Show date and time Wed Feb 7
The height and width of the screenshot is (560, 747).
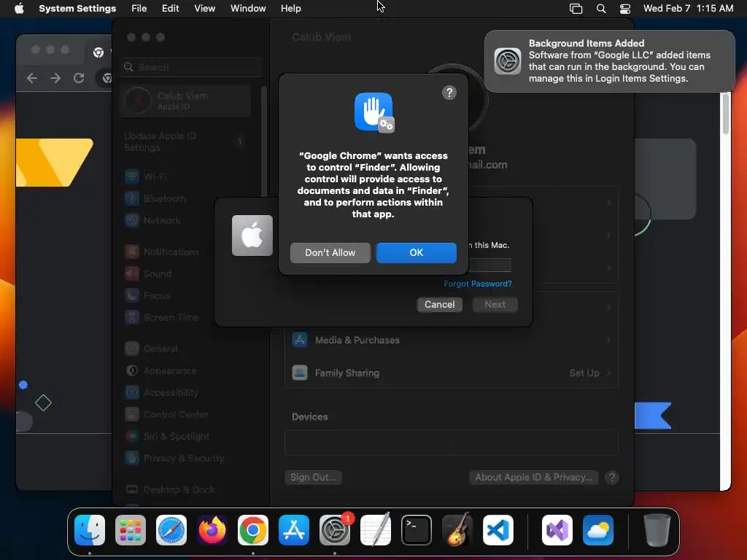pyautogui.click(x=688, y=8)
